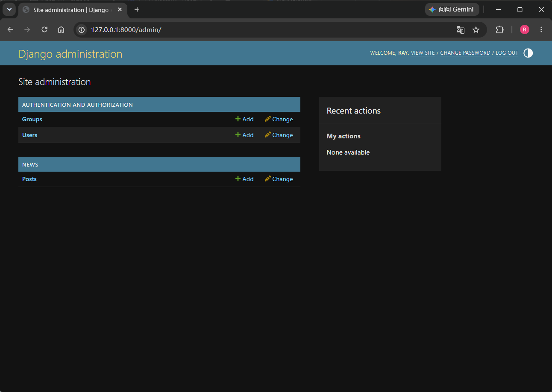The height and width of the screenshot is (392, 552).
Task: Click the browser forward arrow
Action: (27, 29)
